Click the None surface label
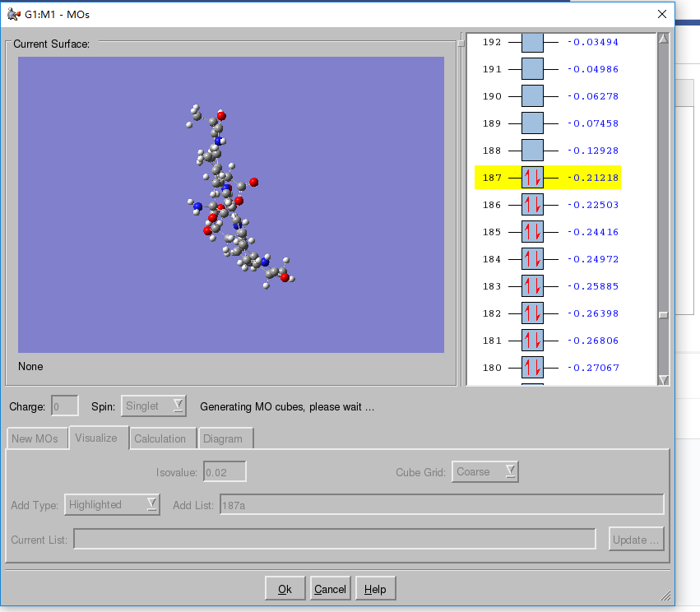 (30, 367)
